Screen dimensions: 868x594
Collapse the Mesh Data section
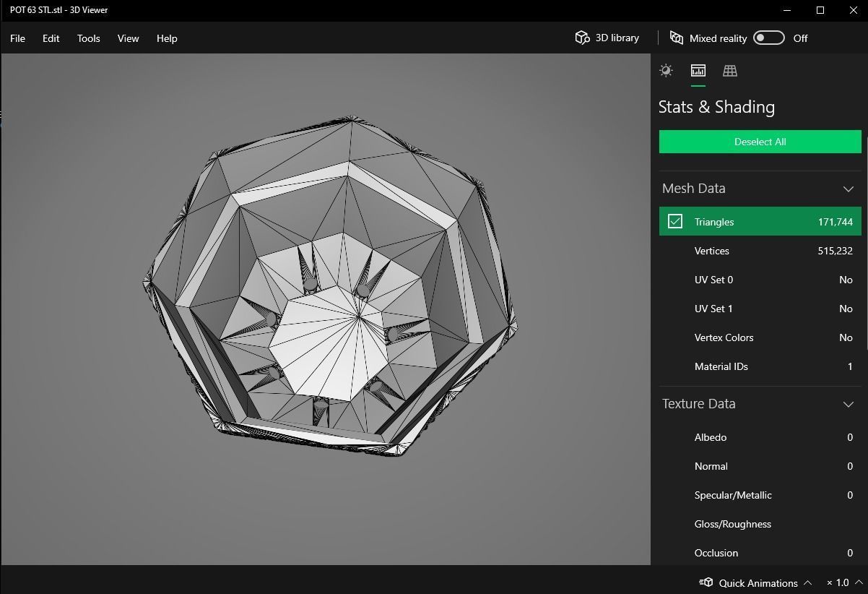[849, 189]
